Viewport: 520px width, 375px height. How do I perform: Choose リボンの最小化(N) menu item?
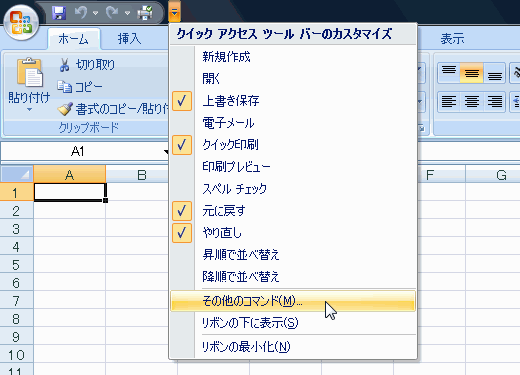(293, 347)
